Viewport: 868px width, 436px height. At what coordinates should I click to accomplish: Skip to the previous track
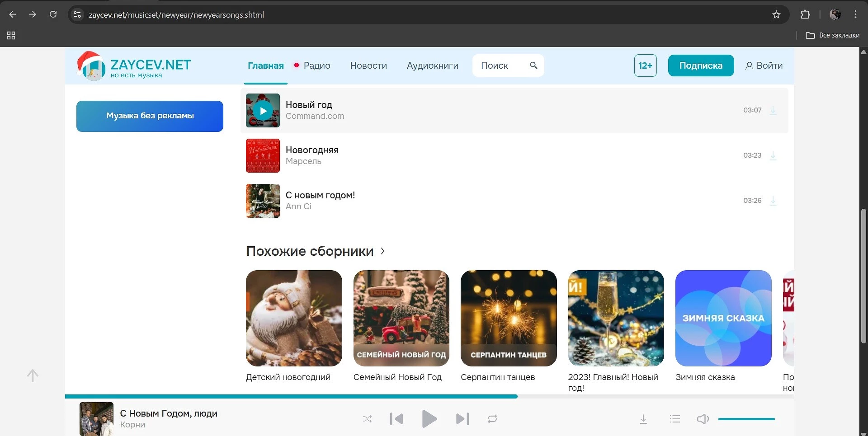click(x=396, y=419)
